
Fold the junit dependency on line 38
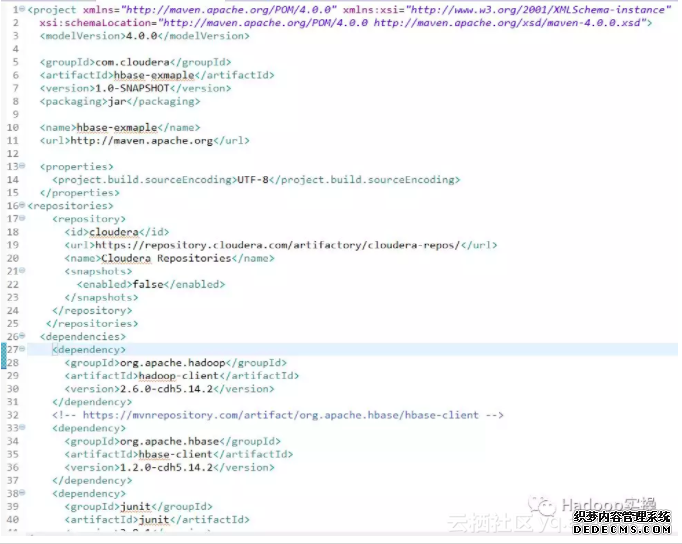coord(22,493)
